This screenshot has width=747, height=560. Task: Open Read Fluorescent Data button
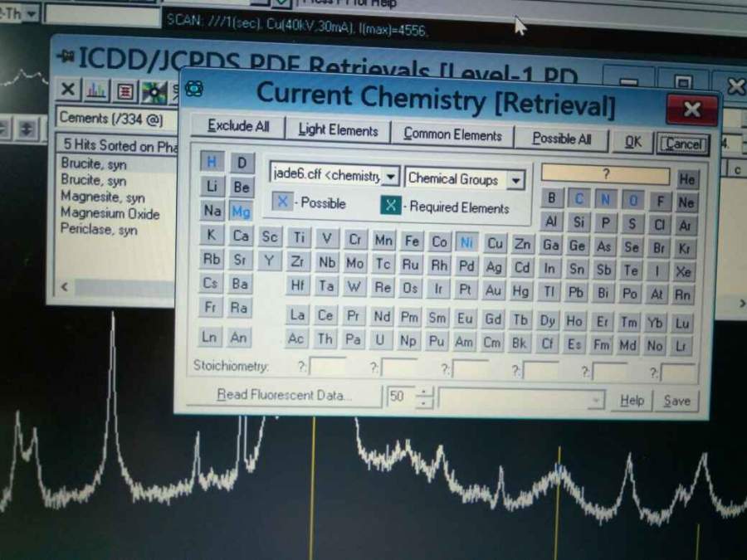pyautogui.click(x=285, y=395)
